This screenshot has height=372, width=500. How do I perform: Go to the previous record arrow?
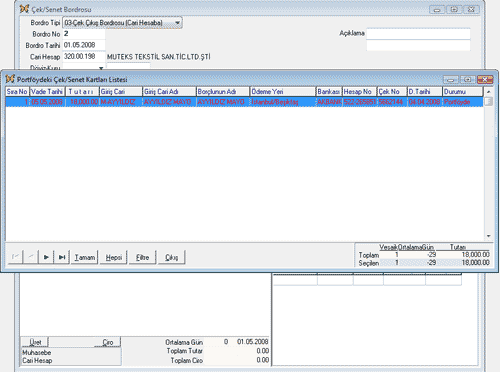(x=31, y=257)
